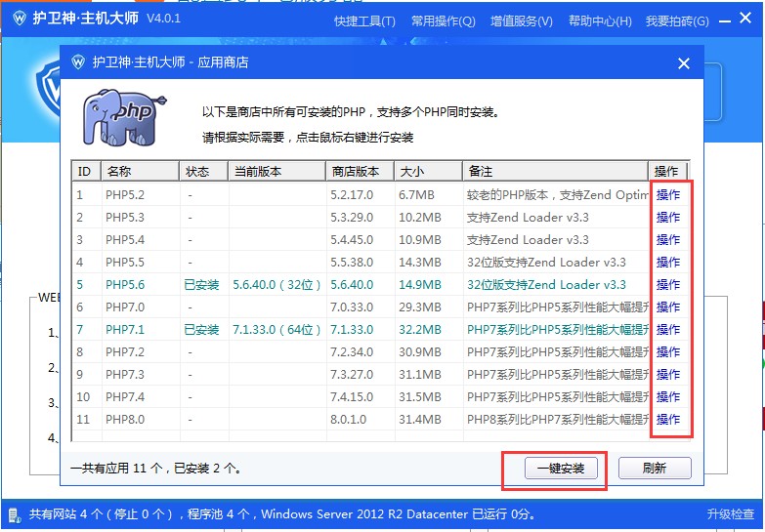Click 操作 link for PHP5.6 row
The height and width of the screenshot is (532, 765).
[x=668, y=285]
